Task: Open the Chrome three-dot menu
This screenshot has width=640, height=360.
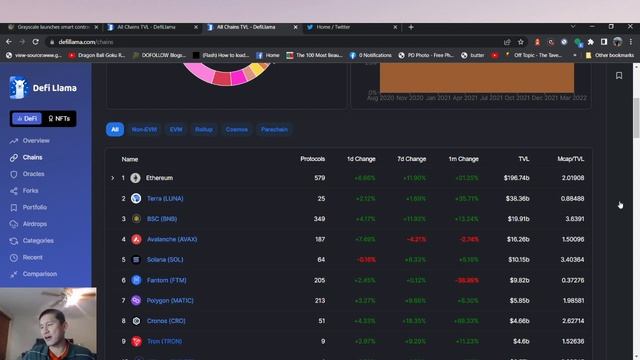Action: (x=631, y=42)
